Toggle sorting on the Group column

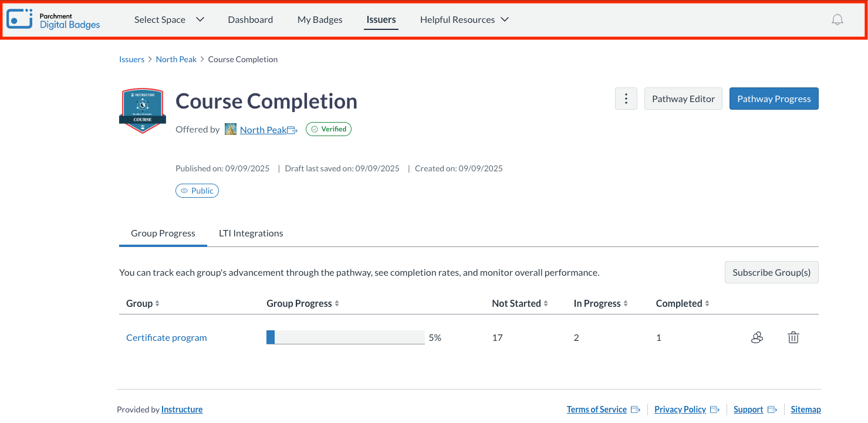158,303
